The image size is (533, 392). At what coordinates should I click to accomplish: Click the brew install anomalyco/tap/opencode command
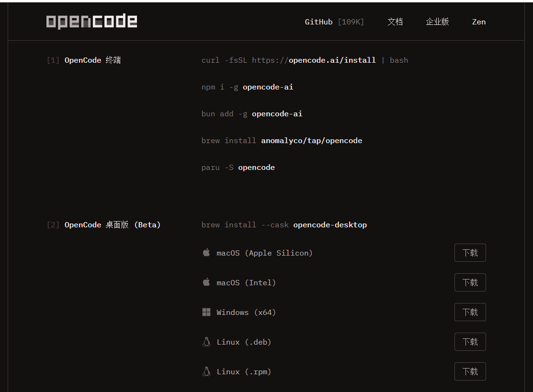(282, 141)
